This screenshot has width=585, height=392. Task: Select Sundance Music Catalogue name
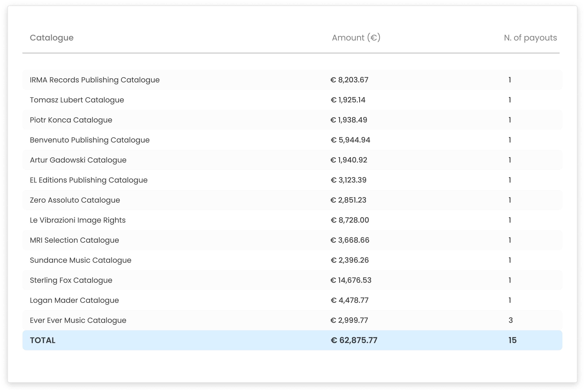click(x=81, y=260)
